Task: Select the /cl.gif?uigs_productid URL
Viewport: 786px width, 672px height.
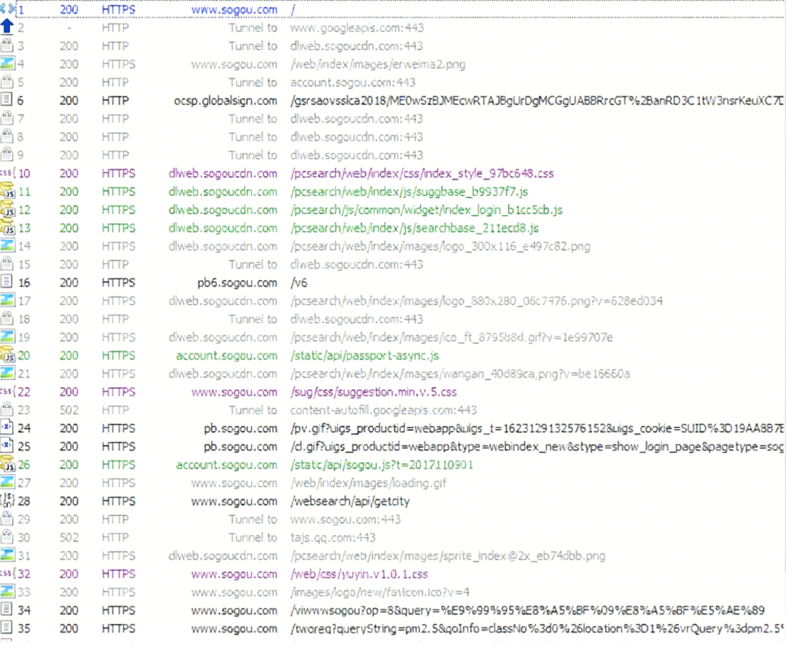Action: (537, 446)
